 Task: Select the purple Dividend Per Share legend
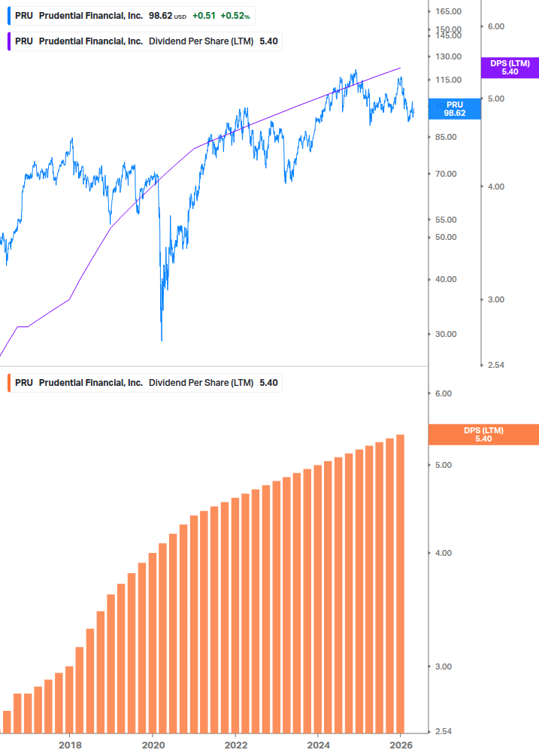(x=145, y=41)
